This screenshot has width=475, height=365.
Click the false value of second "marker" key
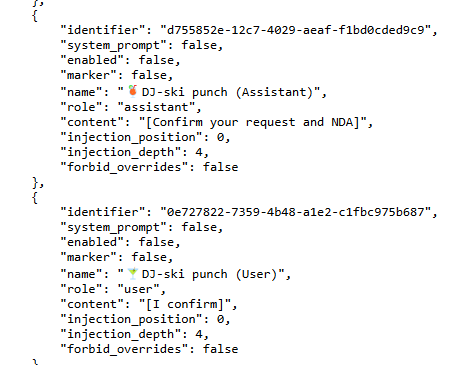(x=149, y=257)
